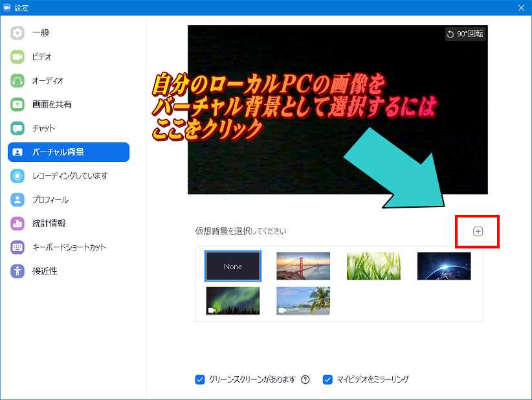Click the Virtual Background (バーチャル背景) icon

coord(17,152)
